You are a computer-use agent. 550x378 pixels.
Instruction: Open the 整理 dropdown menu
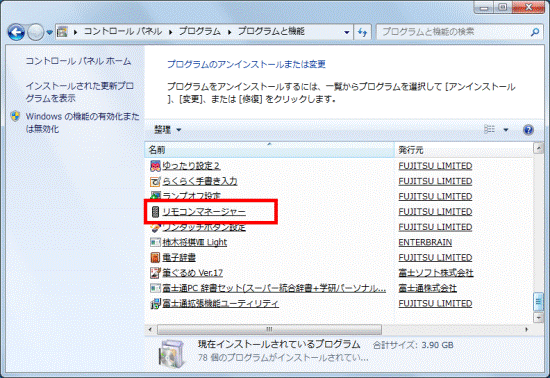168,130
